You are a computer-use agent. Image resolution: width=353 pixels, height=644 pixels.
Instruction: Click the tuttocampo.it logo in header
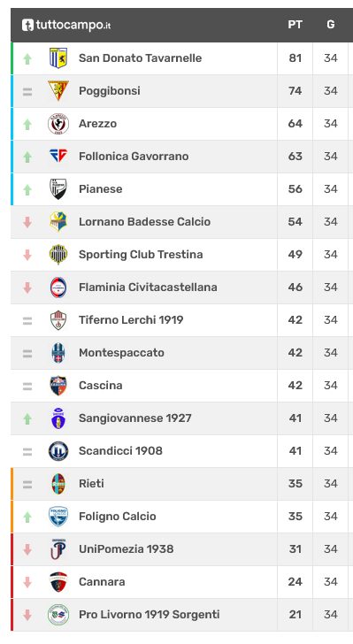point(66,25)
